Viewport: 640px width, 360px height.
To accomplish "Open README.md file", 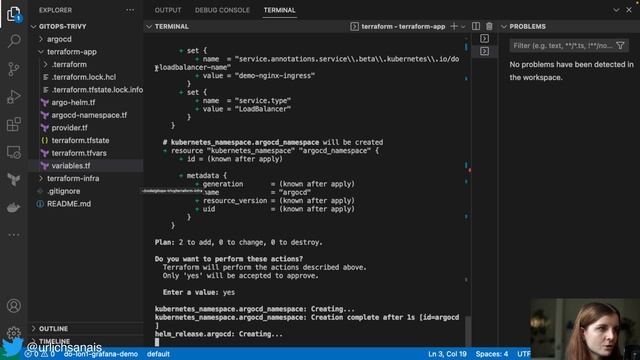I will (69, 204).
